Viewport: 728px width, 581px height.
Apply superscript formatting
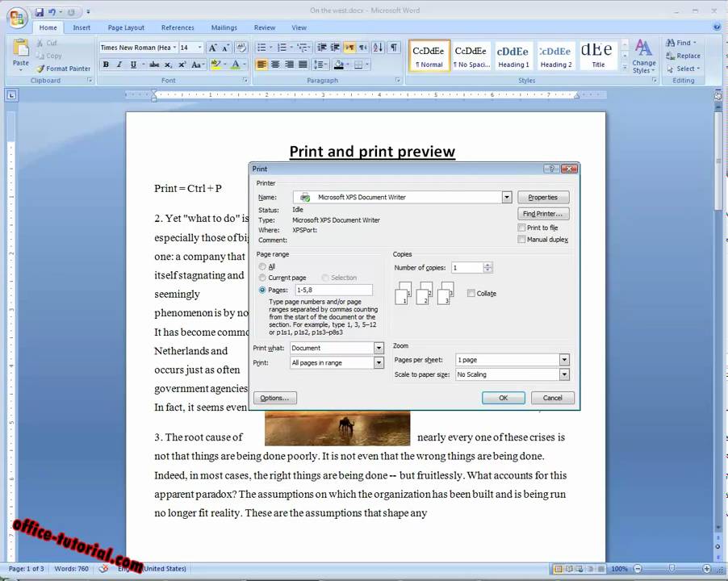tap(182, 65)
